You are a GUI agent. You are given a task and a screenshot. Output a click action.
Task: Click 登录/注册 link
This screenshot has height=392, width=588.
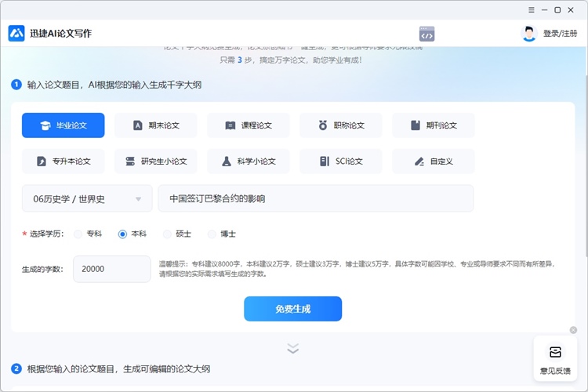(x=560, y=34)
